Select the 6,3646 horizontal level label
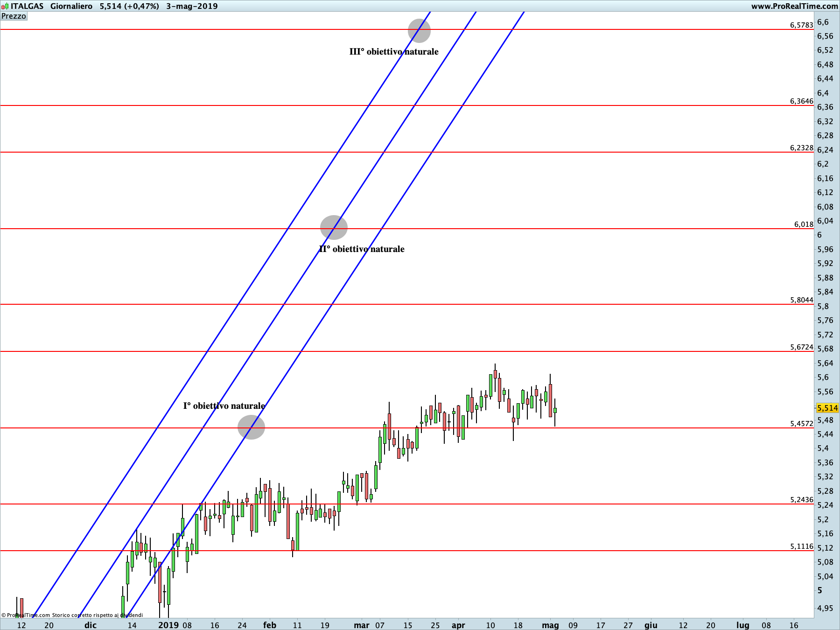Screen dimensions: 840x630 [801, 101]
